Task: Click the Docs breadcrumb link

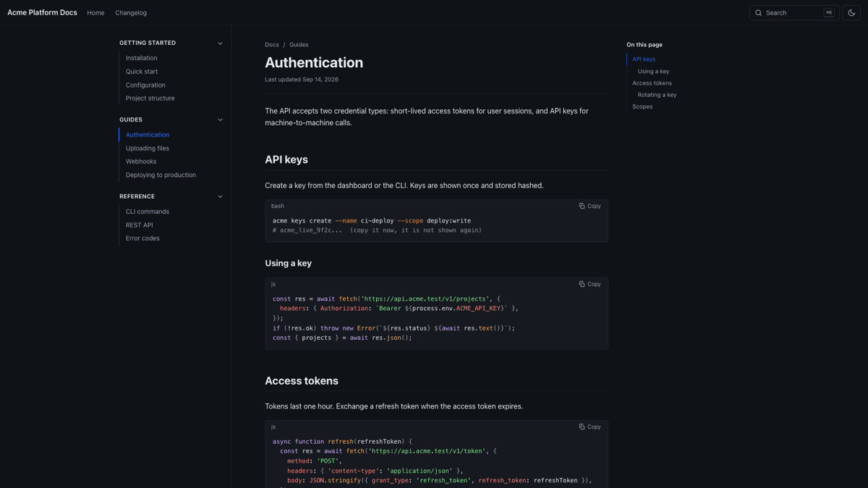Action: 272,45
